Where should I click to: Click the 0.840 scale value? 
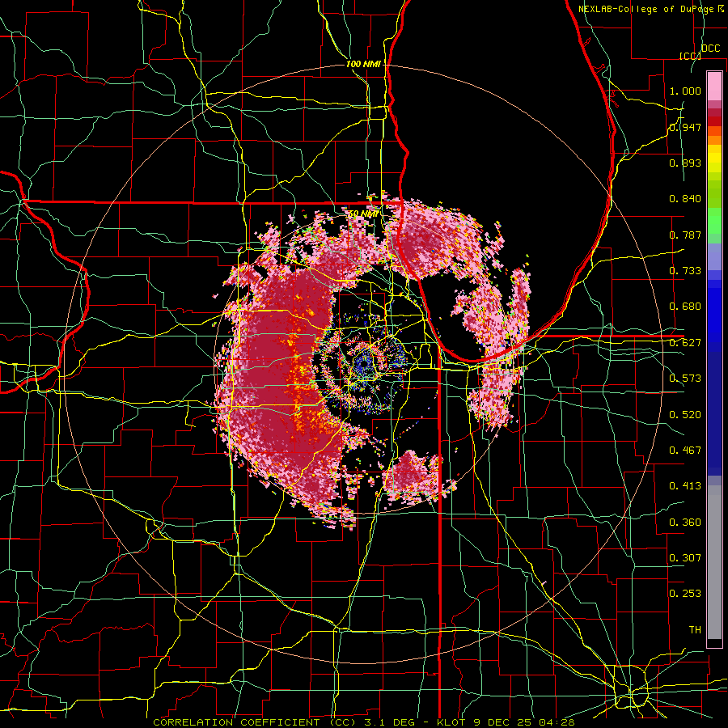click(x=685, y=199)
